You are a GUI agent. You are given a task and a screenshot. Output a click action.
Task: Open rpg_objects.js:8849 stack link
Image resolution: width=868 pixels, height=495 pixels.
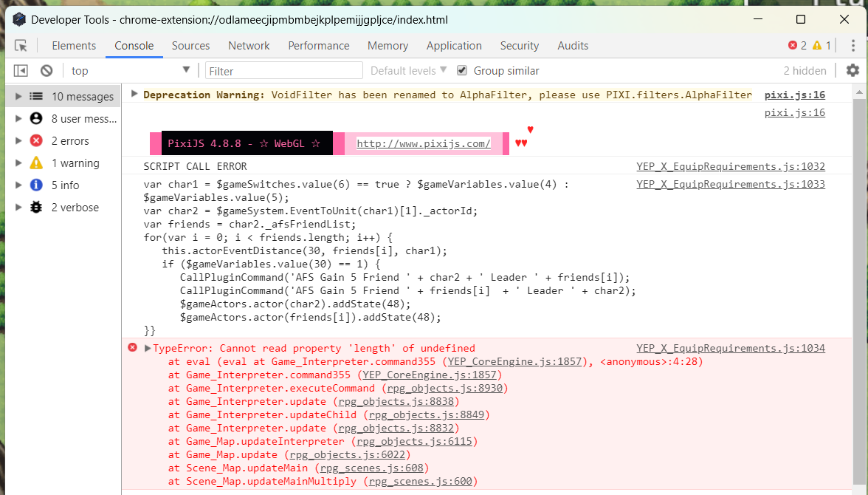(x=427, y=414)
